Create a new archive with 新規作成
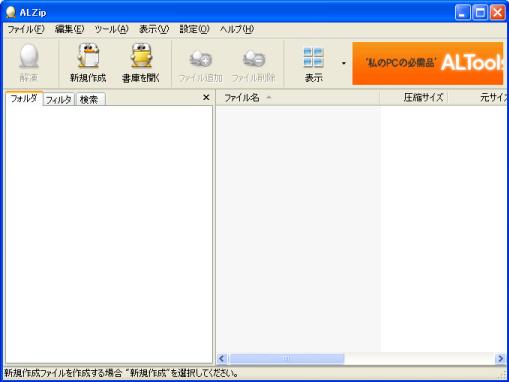Screen dimensions: 509x382 pyautogui.click(x=88, y=63)
